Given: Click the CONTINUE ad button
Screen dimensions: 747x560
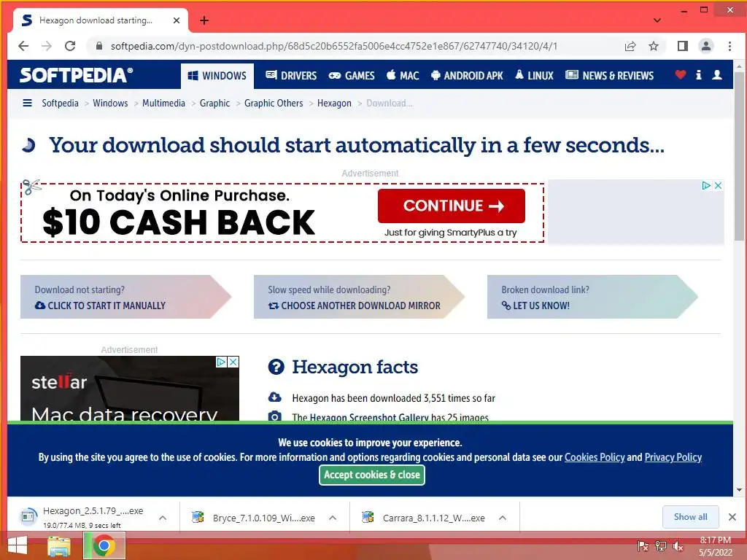Looking at the screenshot, I should pyautogui.click(x=451, y=206).
